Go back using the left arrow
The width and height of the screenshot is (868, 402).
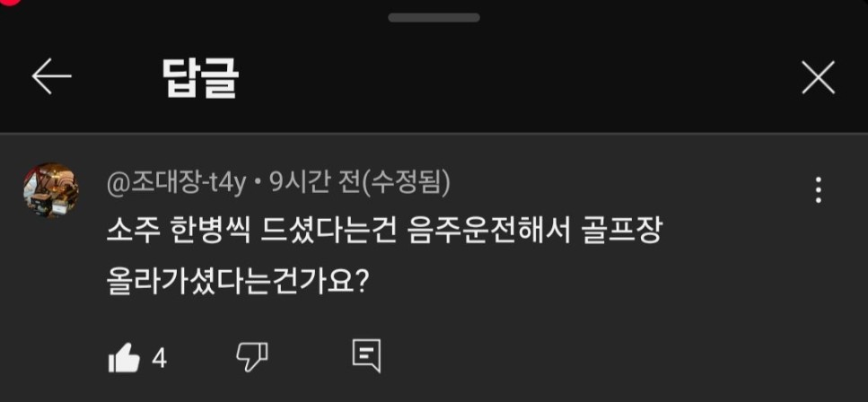click(x=51, y=76)
